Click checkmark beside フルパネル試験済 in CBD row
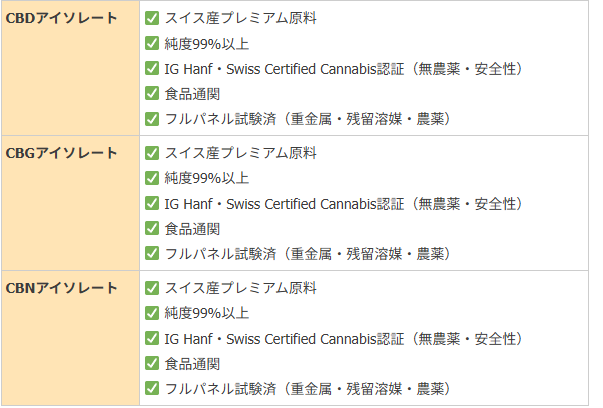Screen dimensions: 603x408 click(x=152, y=119)
